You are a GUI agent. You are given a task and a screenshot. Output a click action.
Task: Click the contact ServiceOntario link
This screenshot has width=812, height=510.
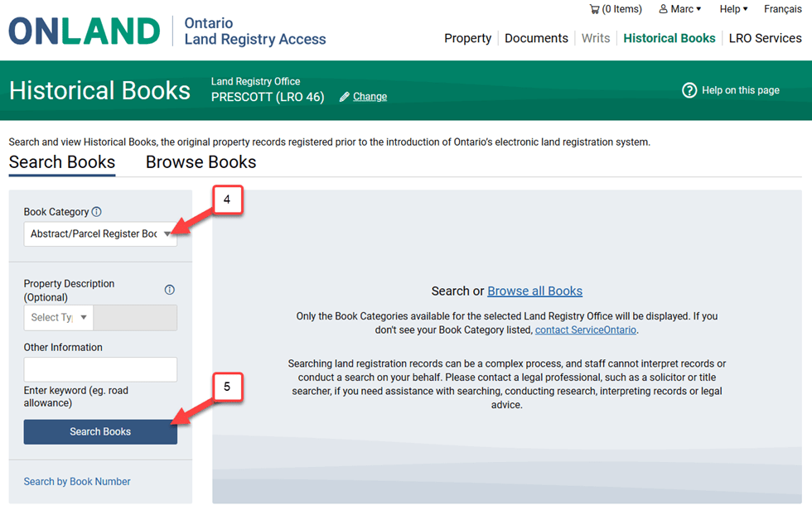[585, 330]
